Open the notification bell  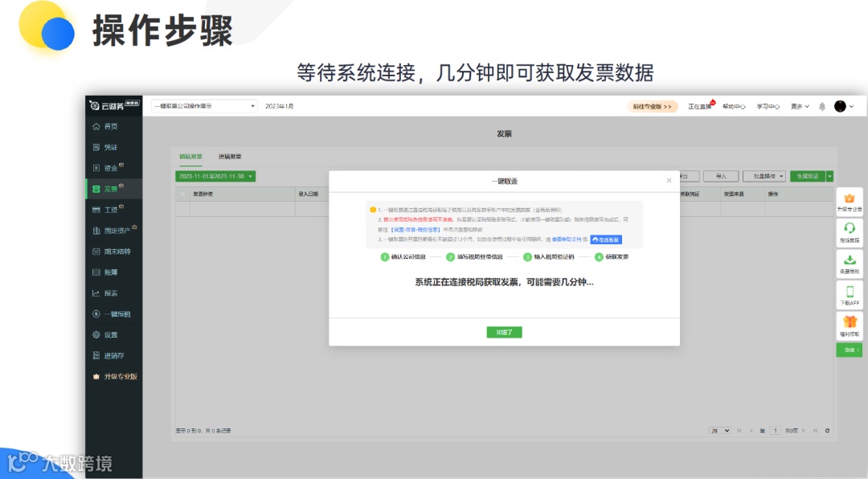tap(822, 106)
